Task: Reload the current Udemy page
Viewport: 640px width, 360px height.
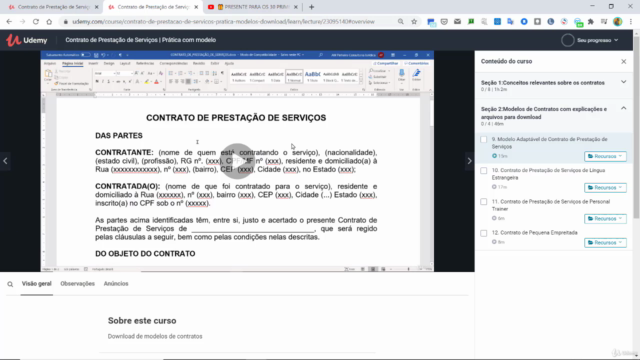Action: tap(36, 22)
